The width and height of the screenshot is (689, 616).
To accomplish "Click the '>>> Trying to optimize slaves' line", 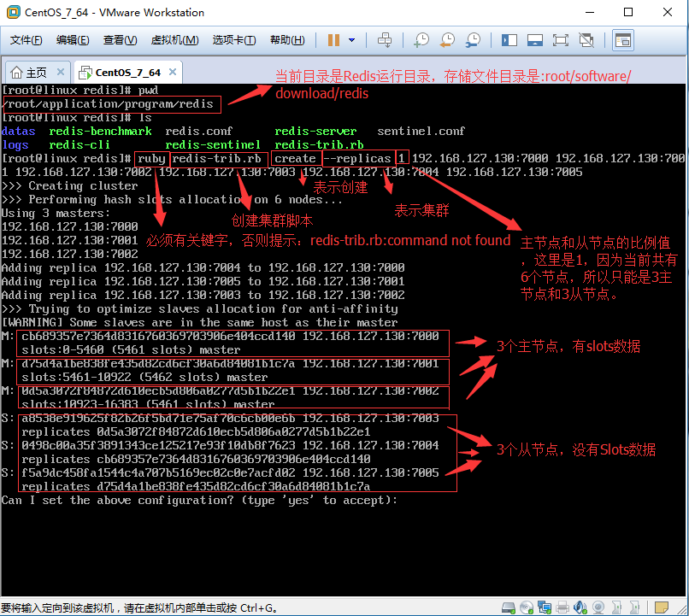I will (199, 308).
